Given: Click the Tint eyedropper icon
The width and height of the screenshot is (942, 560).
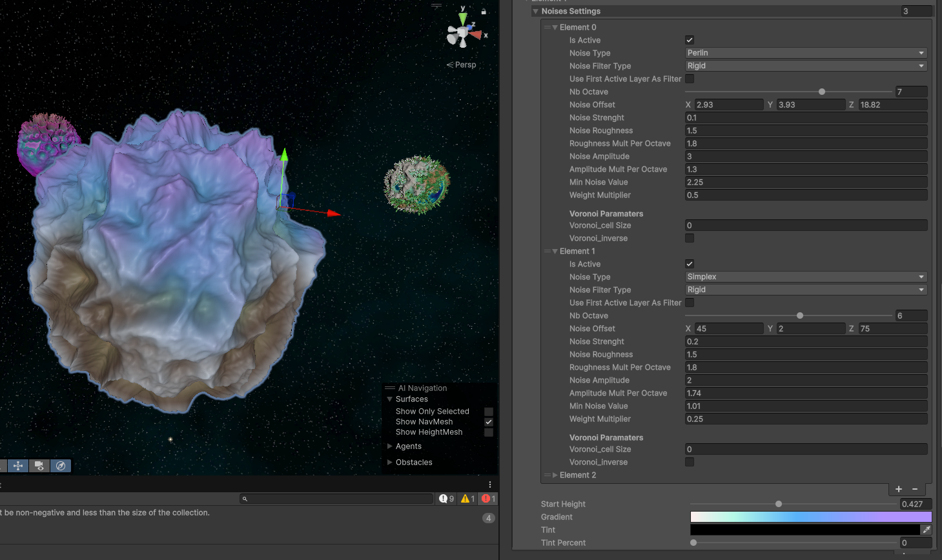Looking at the screenshot, I should (x=926, y=530).
